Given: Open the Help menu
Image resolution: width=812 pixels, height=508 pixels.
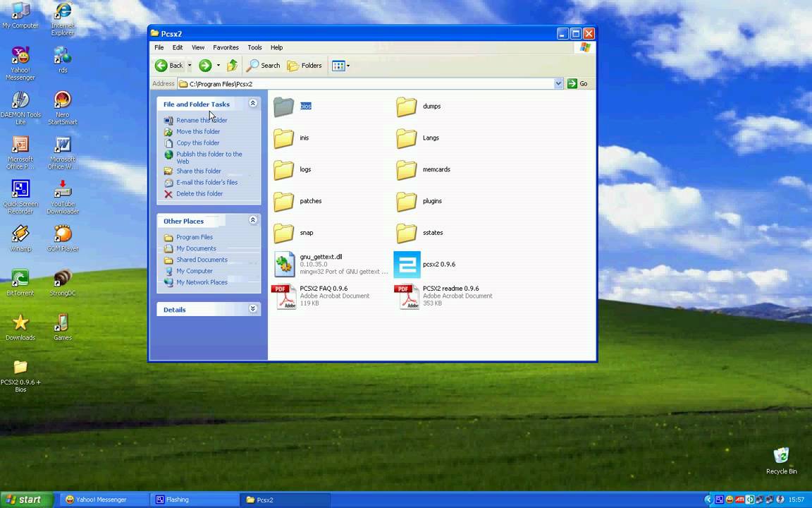Looking at the screenshot, I should [x=276, y=47].
